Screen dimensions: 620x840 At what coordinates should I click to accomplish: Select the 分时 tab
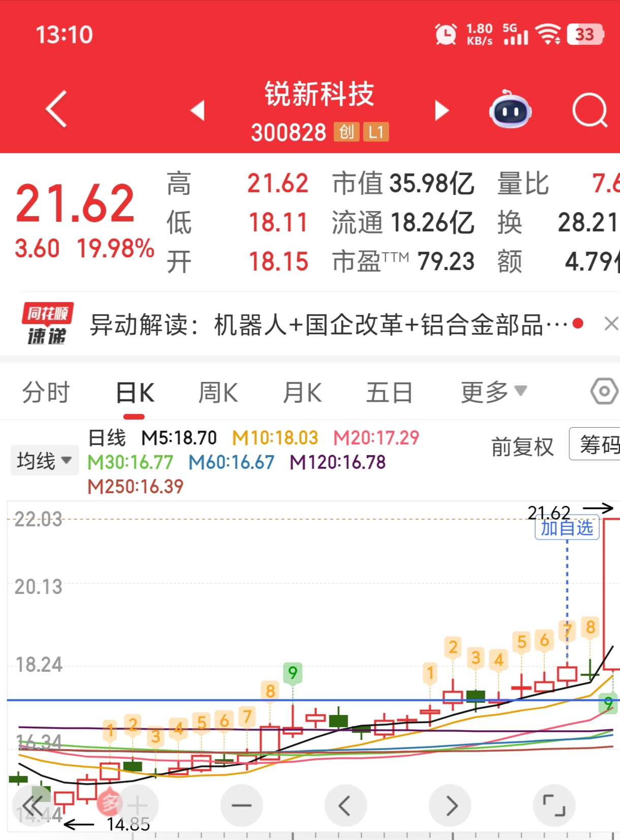(46, 393)
